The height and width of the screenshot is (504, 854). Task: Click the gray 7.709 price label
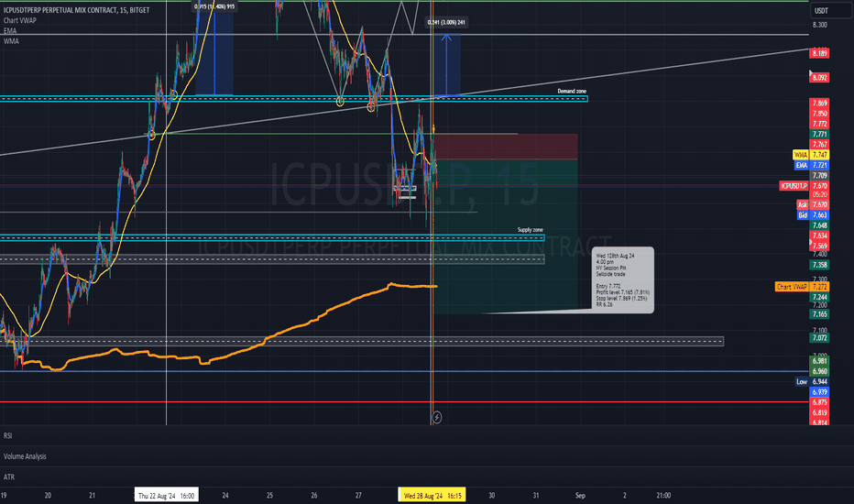[x=819, y=175]
